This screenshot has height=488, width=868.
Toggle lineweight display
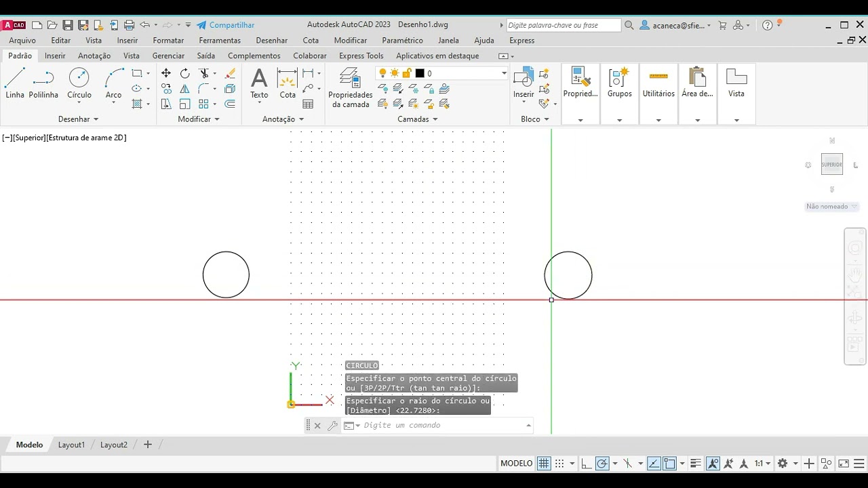tap(695, 464)
